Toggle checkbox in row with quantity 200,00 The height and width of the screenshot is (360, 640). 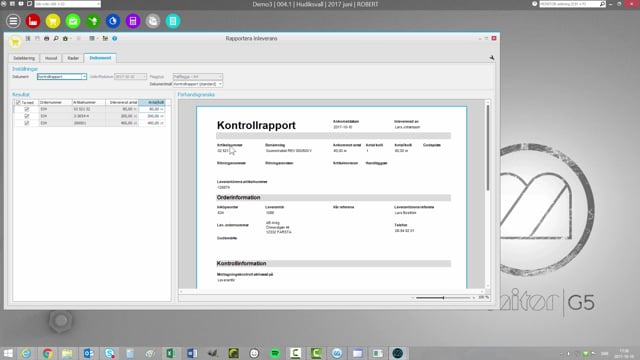click(x=27, y=116)
